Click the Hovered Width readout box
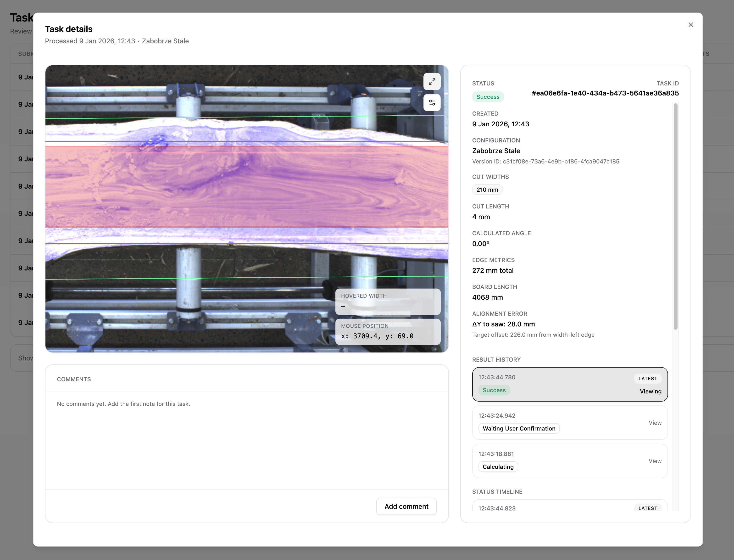 388,301
